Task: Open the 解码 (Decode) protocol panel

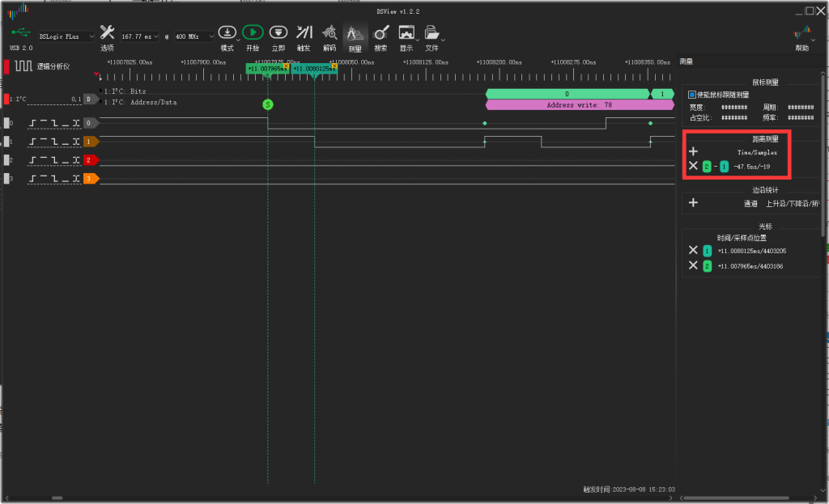Action: pos(329,32)
